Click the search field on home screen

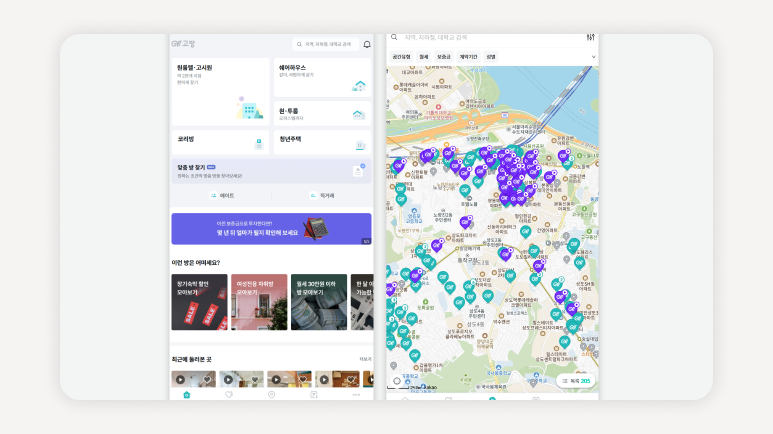click(325, 44)
